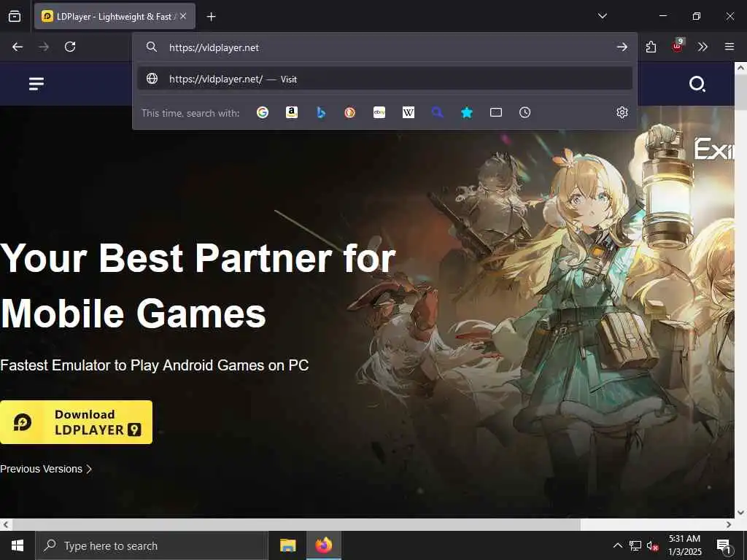Open the website hamburger navigation menu
This screenshot has width=747, height=560.
(36, 84)
